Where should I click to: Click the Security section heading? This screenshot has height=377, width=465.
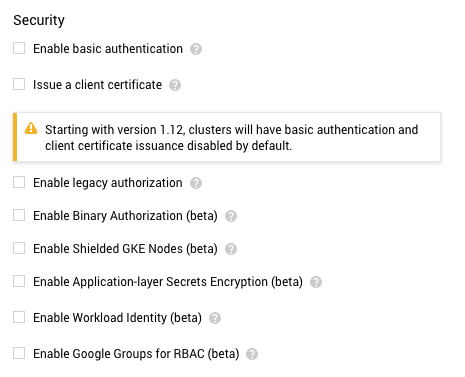[39, 21]
